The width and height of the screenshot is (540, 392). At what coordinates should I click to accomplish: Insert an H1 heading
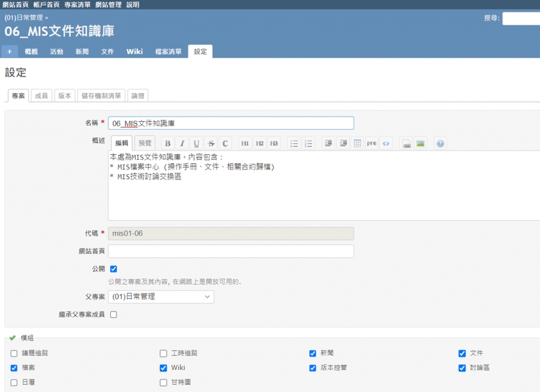coord(245,143)
